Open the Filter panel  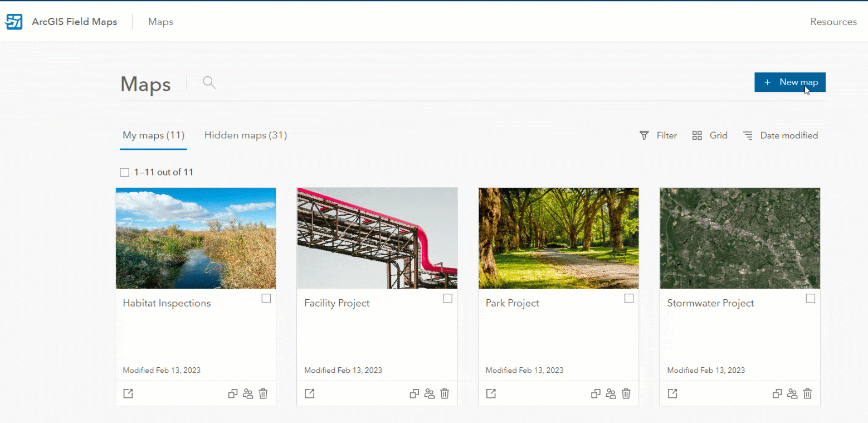point(658,135)
